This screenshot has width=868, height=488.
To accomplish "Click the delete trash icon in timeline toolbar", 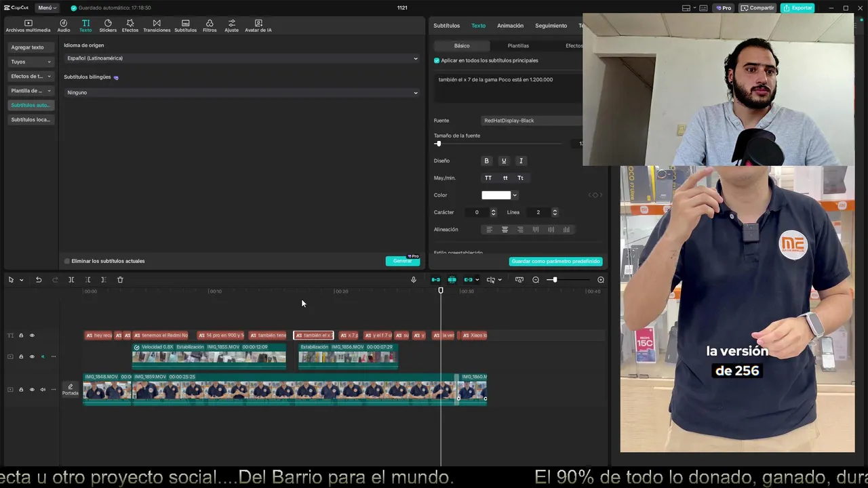I will 120,280.
